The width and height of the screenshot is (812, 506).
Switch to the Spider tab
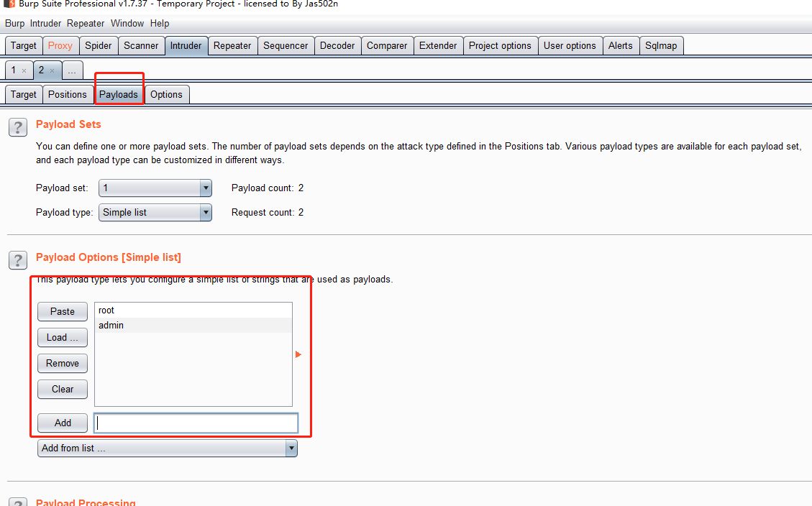[x=98, y=45]
